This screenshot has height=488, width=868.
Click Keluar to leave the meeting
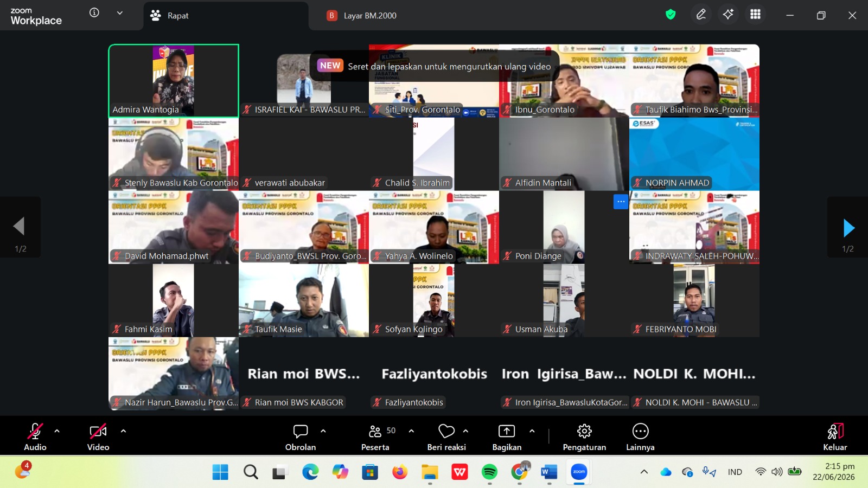point(835,437)
